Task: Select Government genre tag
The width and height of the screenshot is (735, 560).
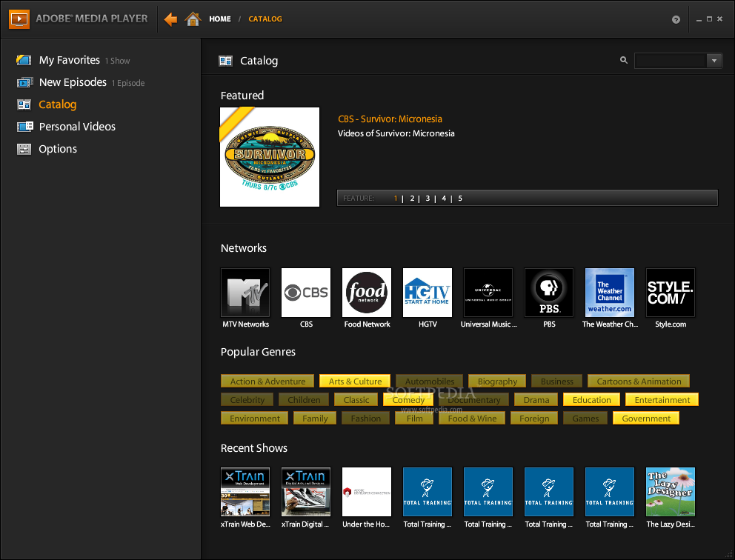Action: 646,419
